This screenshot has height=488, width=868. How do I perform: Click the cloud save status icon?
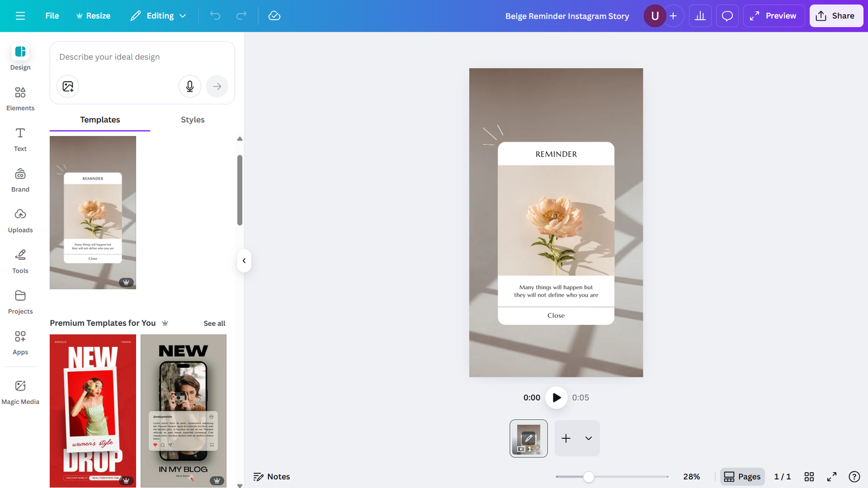coord(275,16)
